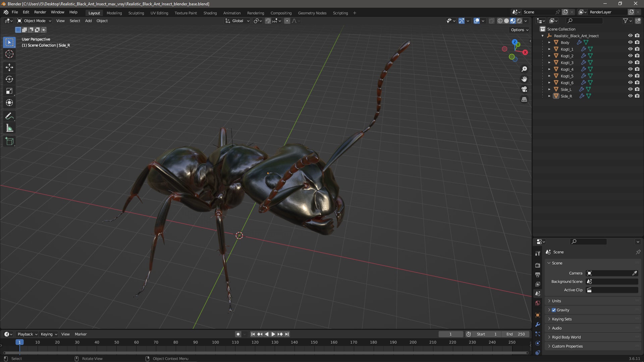
Task: Toggle the camera view icon
Action: (524, 89)
